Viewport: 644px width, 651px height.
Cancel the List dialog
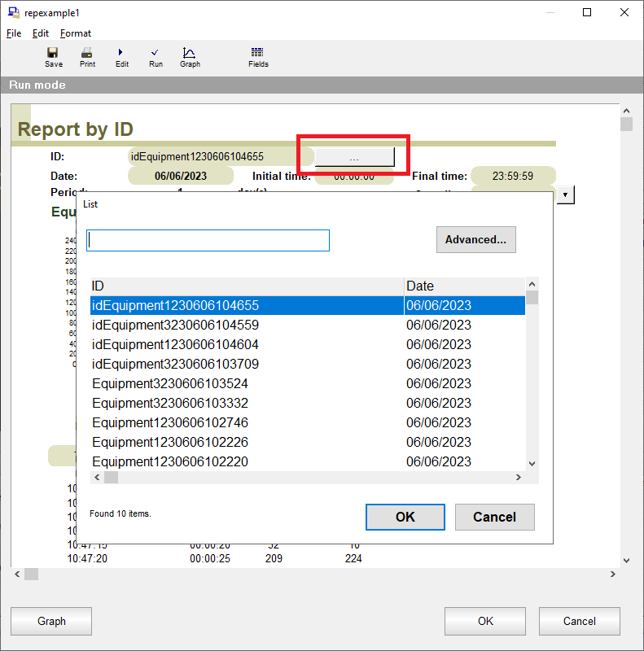pos(494,517)
